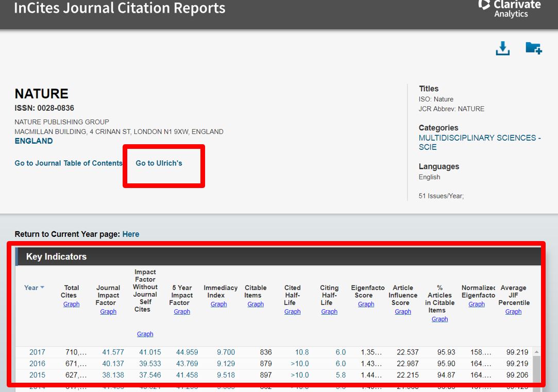Select 2017 articles percentage 95.93
Viewport: 558px width, 392px height.
[x=446, y=352]
